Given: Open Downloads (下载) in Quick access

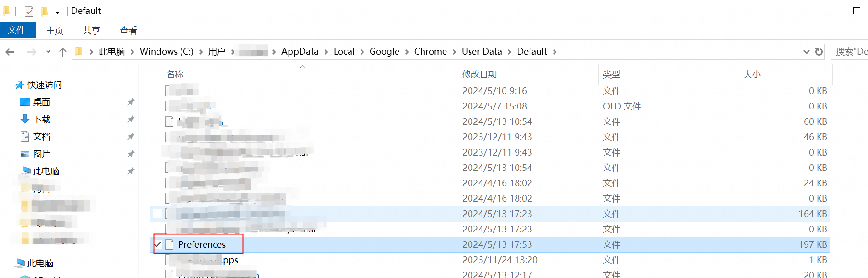Looking at the screenshot, I should click(x=42, y=119).
